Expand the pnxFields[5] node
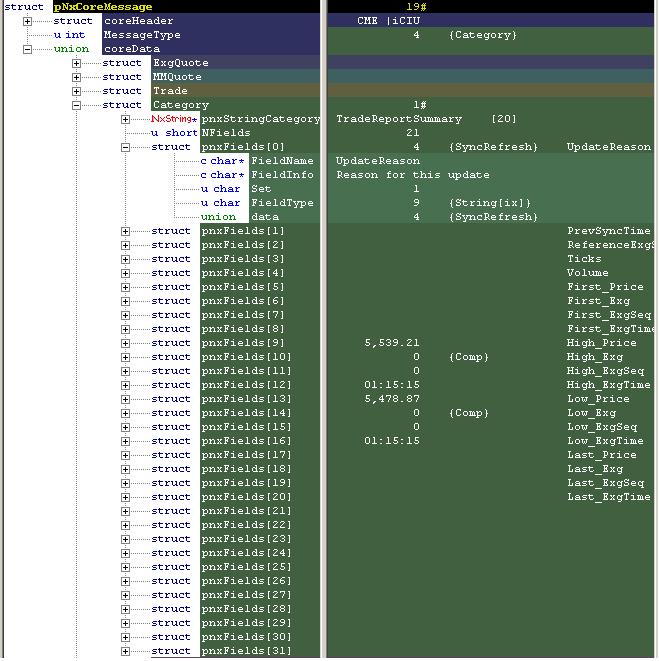This screenshot has width=659, height=661. point(125,287)
